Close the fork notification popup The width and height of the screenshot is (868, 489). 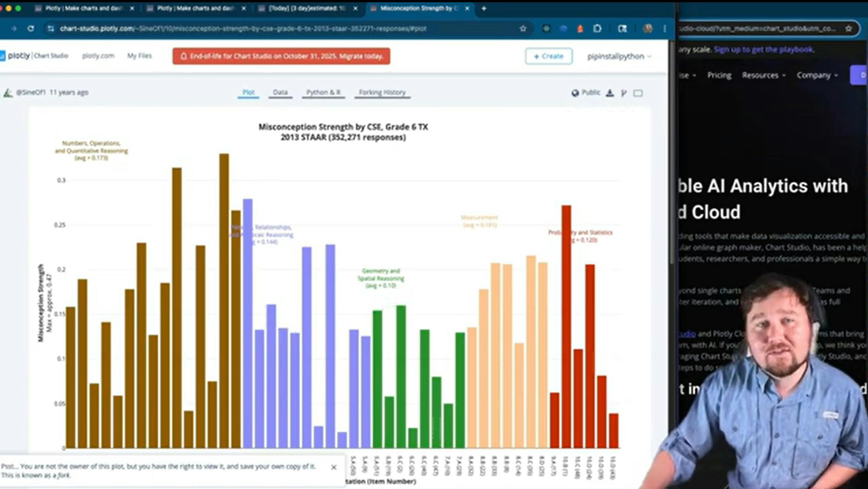tap(334, 467)
